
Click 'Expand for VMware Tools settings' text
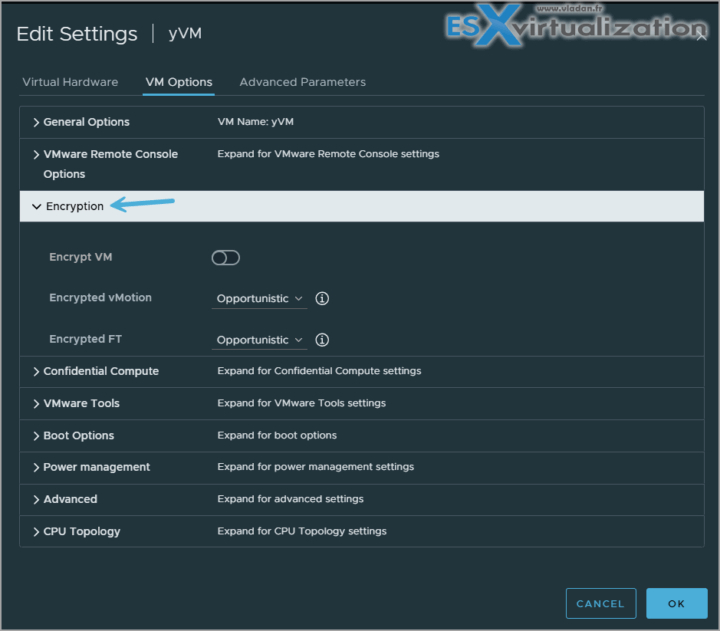301,403
